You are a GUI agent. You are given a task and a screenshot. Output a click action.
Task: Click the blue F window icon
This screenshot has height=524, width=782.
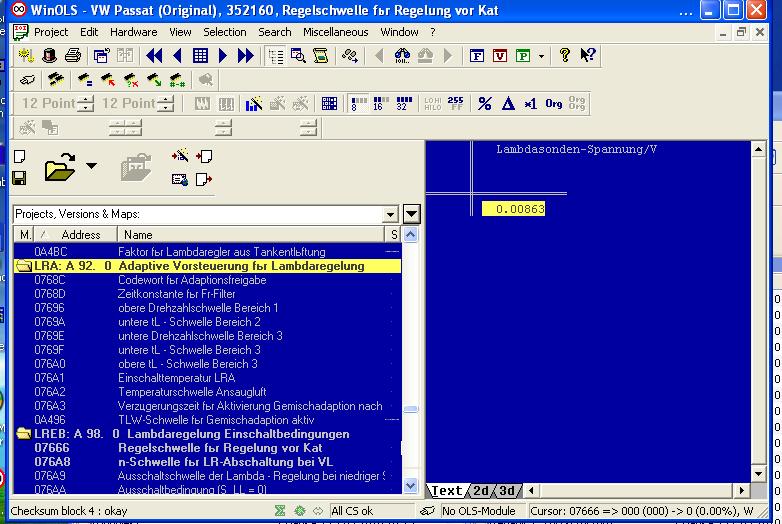[x=477, y=55]
